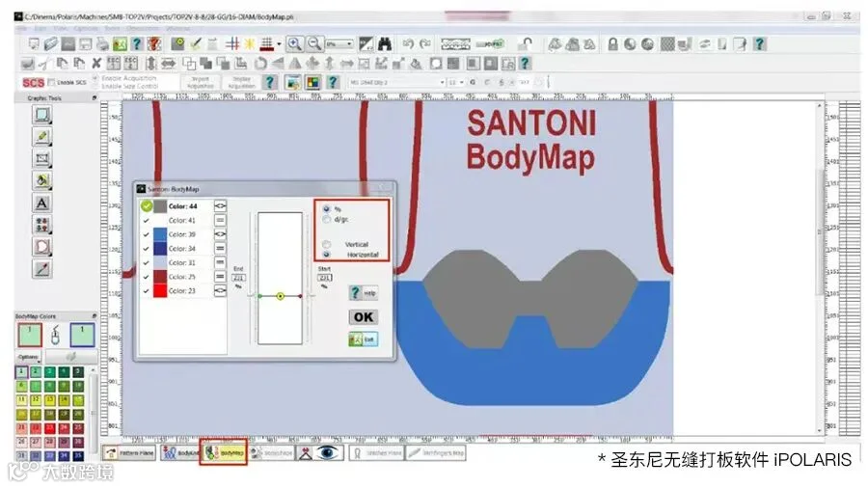Click the binoculars find icon
868x488 pixels.
click(x=385, y=43)
